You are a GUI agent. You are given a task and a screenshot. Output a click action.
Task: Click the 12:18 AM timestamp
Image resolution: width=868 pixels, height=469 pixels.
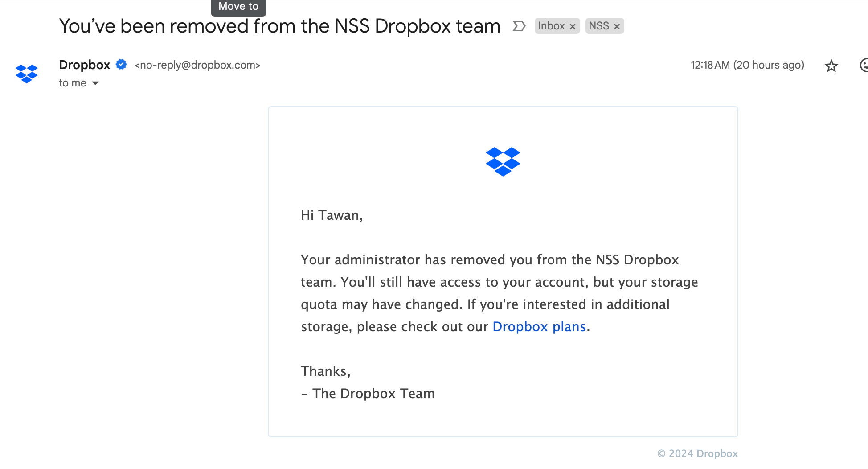(747, 65)
